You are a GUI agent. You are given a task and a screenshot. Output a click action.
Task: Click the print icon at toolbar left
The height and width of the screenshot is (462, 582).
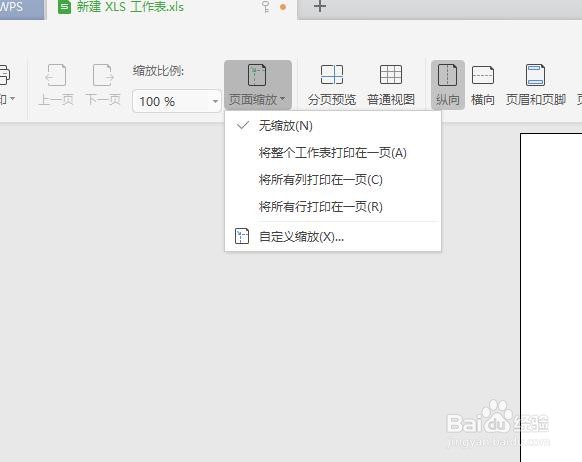pyautogui.click(x=4, y=75)
